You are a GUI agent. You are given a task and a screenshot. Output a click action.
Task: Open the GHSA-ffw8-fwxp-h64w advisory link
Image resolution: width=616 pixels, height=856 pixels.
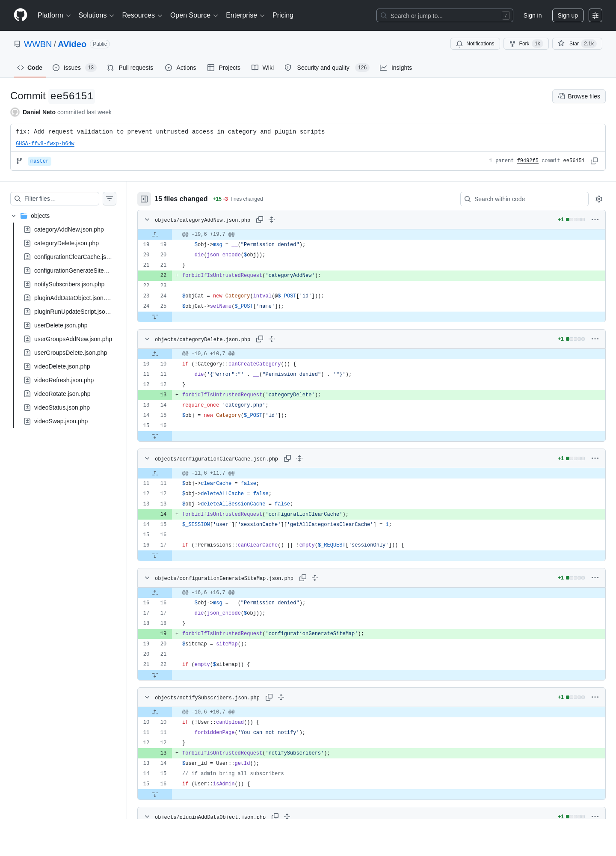coord(45,143)
